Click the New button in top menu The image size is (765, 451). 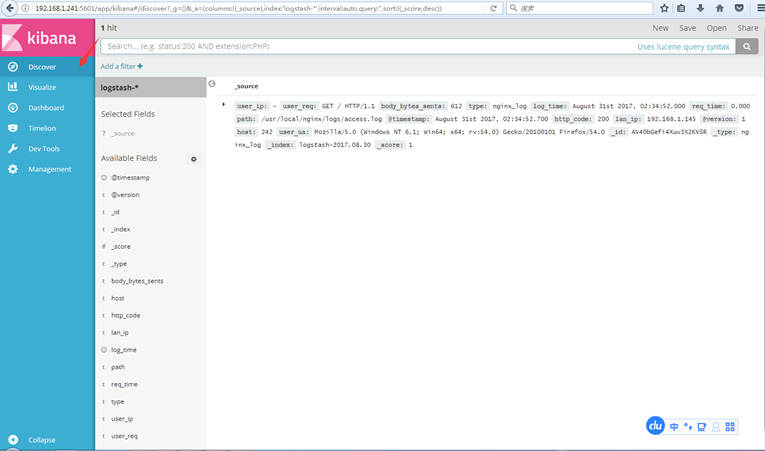pos(661,28)
